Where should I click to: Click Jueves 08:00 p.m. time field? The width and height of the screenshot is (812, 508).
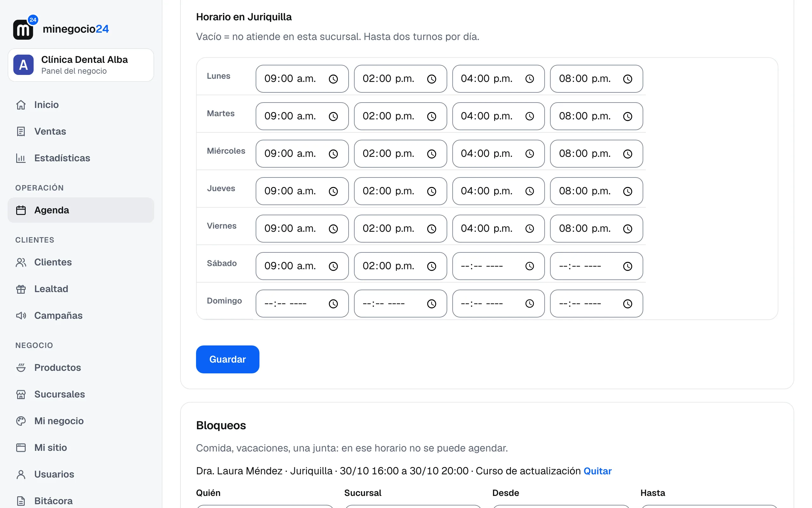596,191
